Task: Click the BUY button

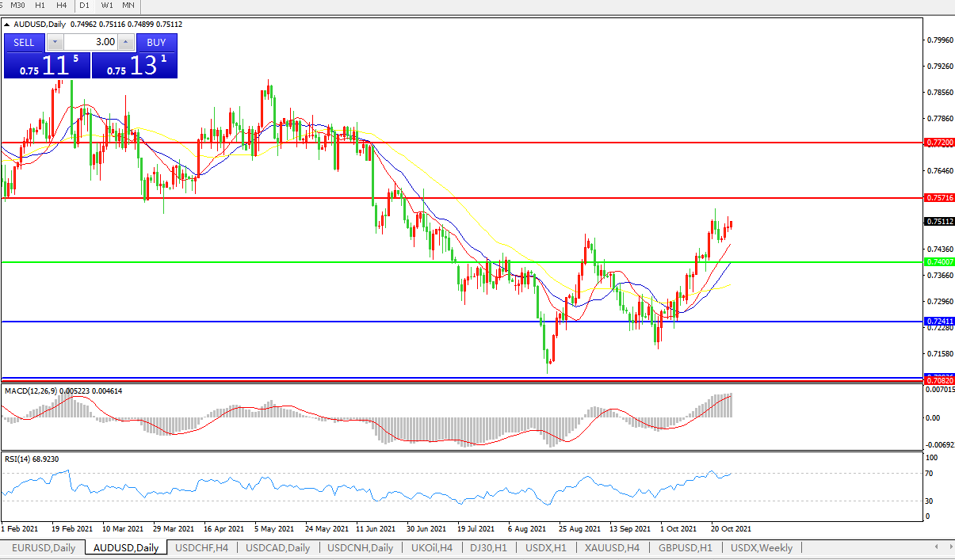Action: [x=156, y=42]
